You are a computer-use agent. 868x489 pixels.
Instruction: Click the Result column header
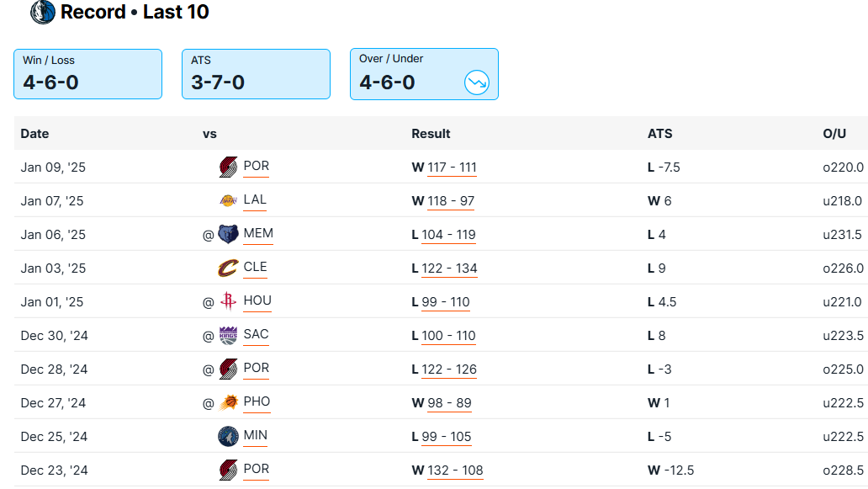point(431,134)
